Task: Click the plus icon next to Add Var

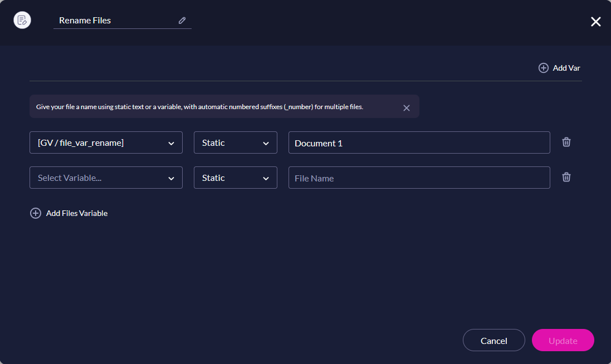Action: (543, 67)
